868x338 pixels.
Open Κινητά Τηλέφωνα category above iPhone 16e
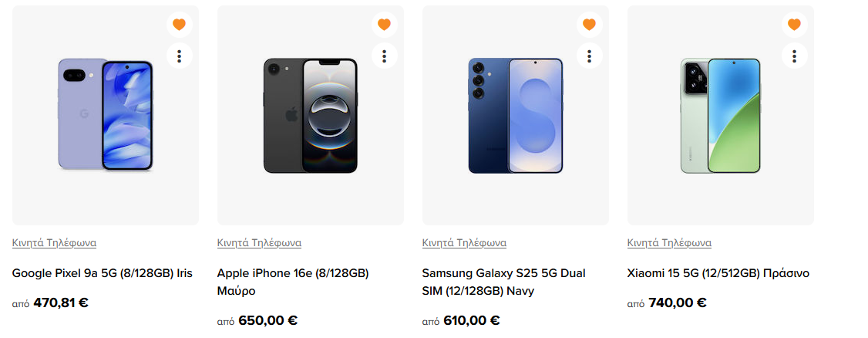coord(259,243)
